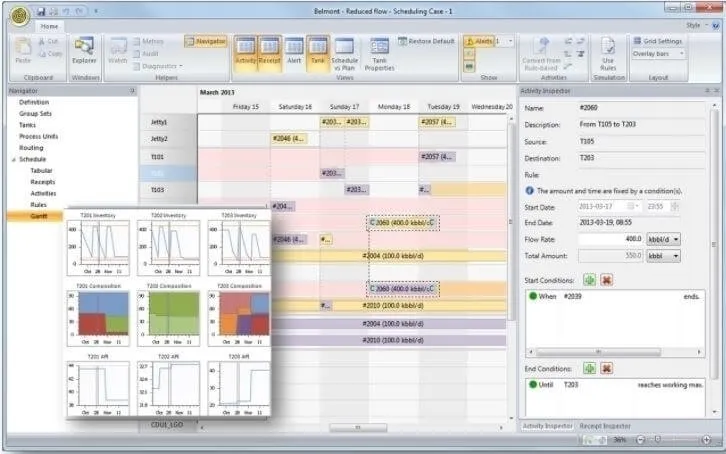Screen dimensions: 726x454
Task: Open Flow Rate unit kbbl/d dropdown
Action: click(663, 239)
